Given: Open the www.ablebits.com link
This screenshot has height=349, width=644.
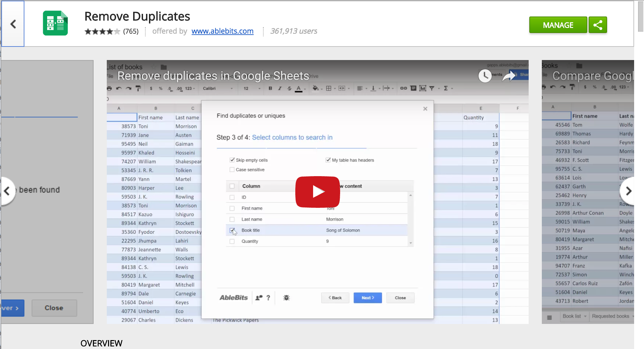Looking at the screenshot, I should (x=222, y=31).
